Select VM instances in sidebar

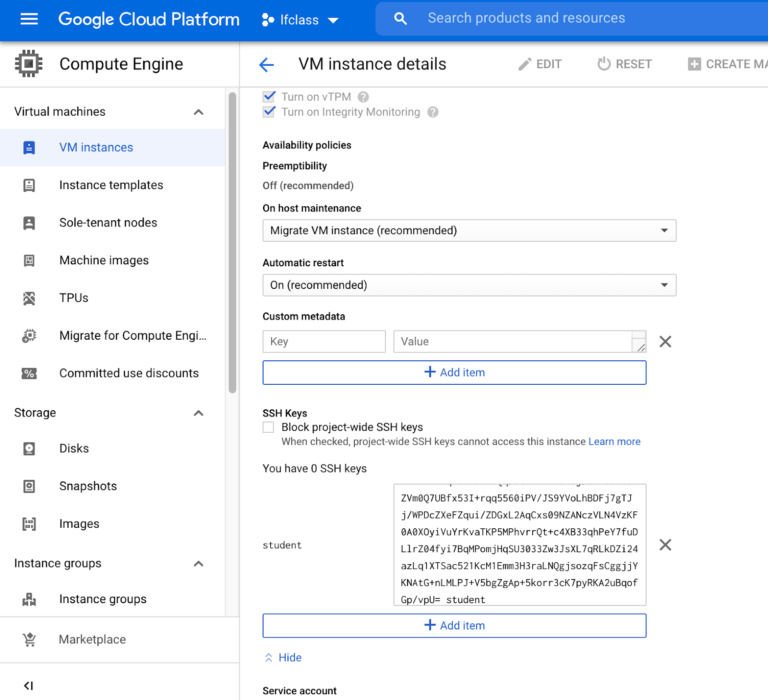[113, 147]
